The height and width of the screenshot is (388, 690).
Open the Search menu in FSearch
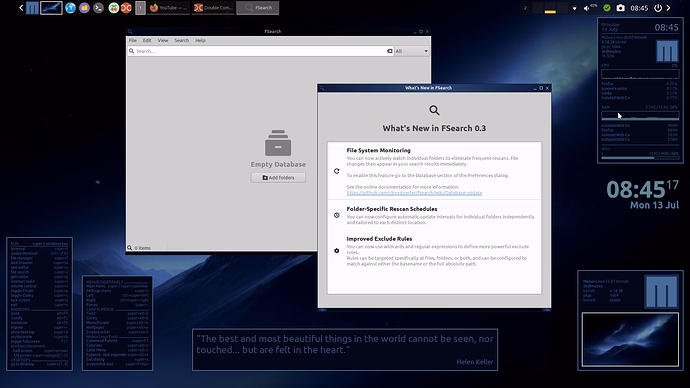pos(181,40)
